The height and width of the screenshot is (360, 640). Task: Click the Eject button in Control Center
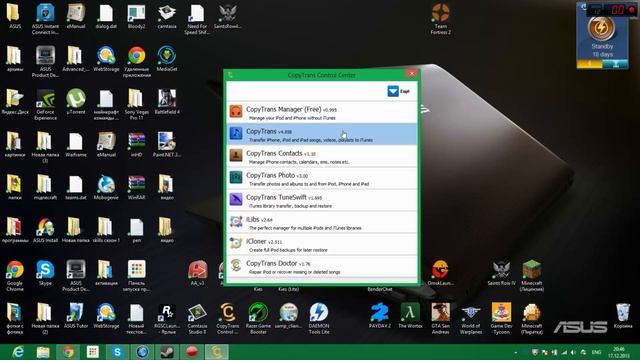(x=398, y=91)
